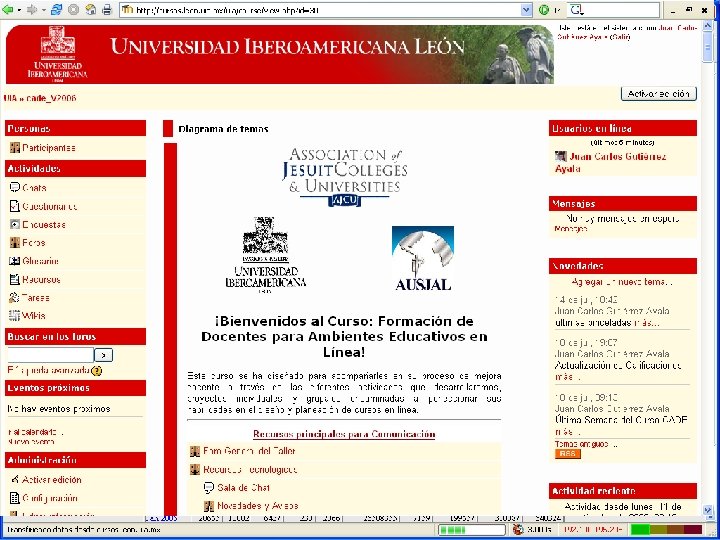Click the Chats speech bubble icon
Screen dimensions: 720x540
pos(15,187)
